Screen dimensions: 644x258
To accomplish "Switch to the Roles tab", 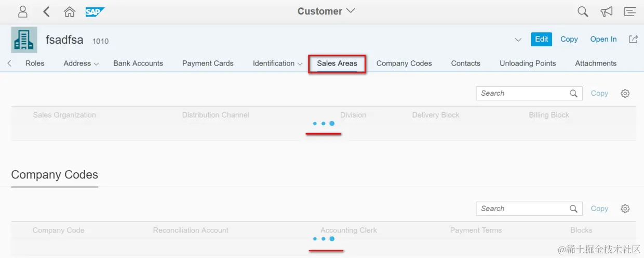I will point(35,63).
